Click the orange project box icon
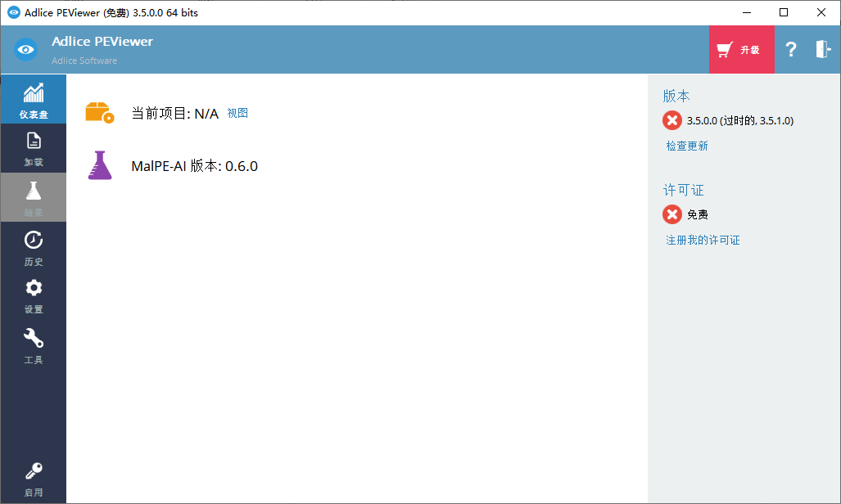This screenshot has height=504, width=841. [100, 113]
